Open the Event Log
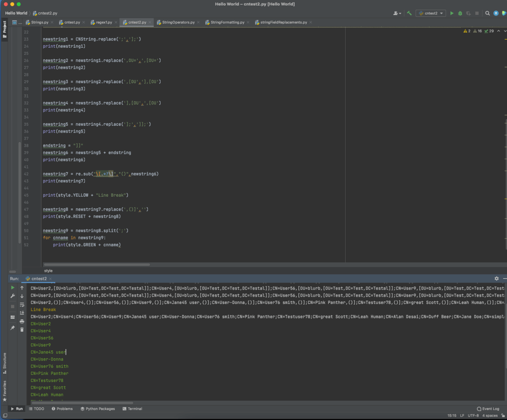Image resolution: width=507 pixels, height=420 pixels. (488, 409)
